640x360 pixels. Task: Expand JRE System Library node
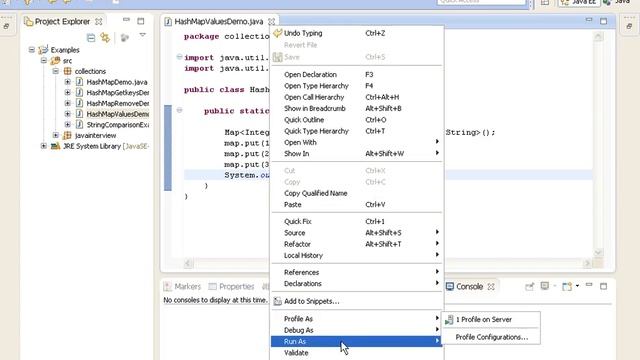[44, 146]
